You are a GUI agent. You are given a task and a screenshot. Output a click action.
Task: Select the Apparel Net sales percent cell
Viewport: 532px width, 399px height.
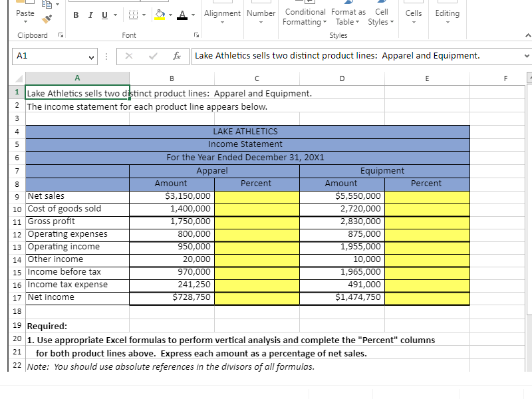point(256,196)
